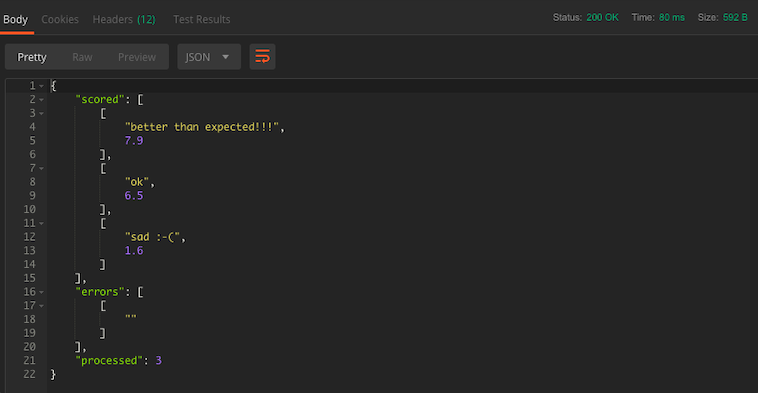Collapse the array starting at line 3
Screen dimensions: 758x393
[x=42, y=114]
